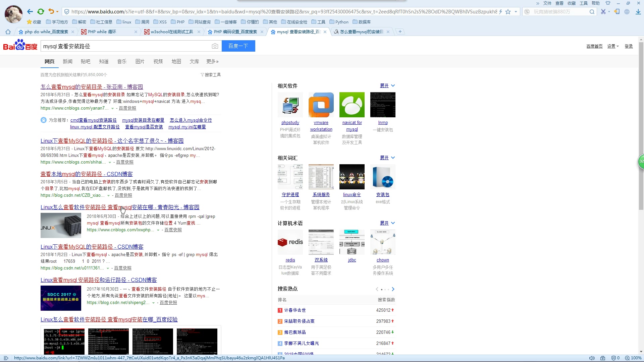This screenshot has height=362, width=644.
Task: Expand the 计算机术语 section with 展开
Action: pos(387,223)
